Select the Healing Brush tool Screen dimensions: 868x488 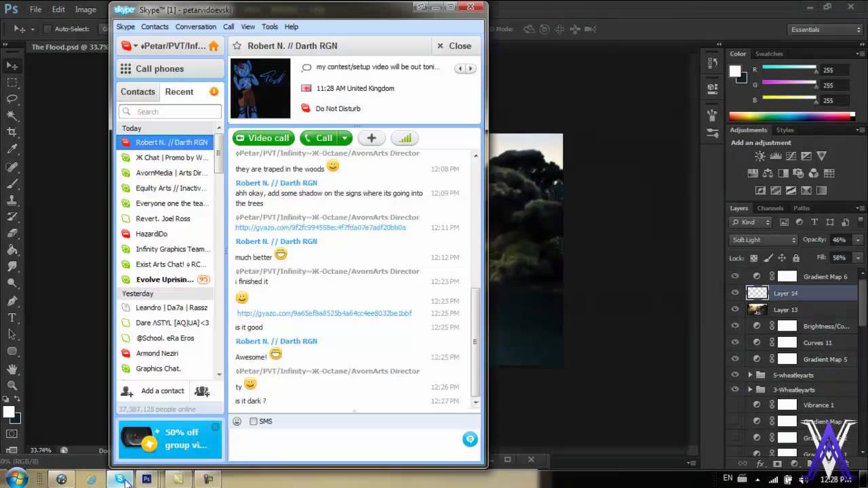coord(12,166)
